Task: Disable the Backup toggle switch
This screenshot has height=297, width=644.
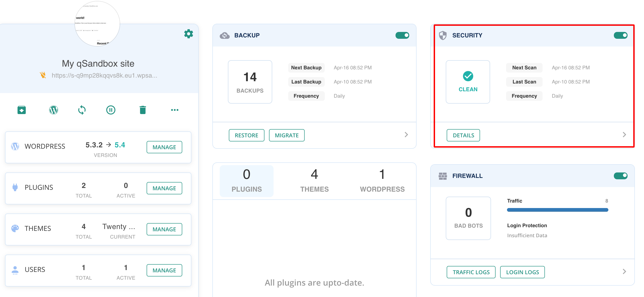Action: [x=402, y=35]
